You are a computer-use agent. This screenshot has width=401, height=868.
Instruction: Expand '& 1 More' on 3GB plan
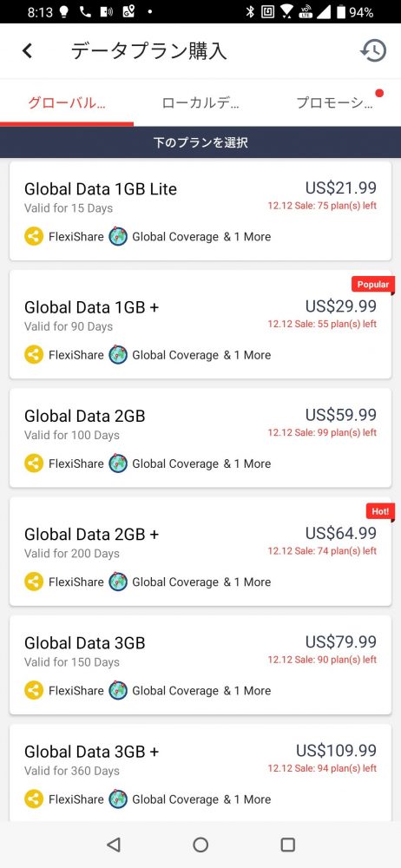pyautogui.click(x=247, y=690)
